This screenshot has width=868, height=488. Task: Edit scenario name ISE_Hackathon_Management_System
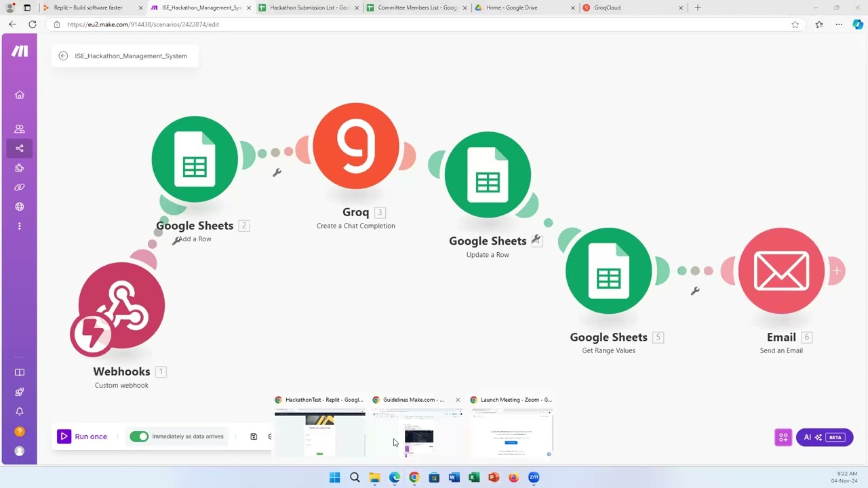coord(131,56)
